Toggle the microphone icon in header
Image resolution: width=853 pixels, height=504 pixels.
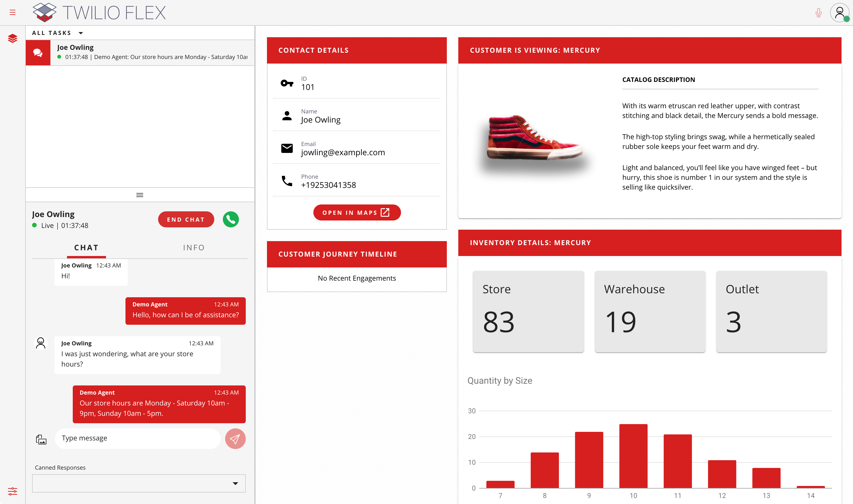tap(818, 13)
